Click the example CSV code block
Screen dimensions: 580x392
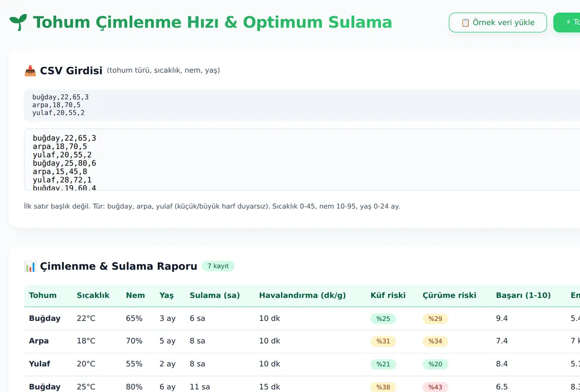click(x=302, y=105)
